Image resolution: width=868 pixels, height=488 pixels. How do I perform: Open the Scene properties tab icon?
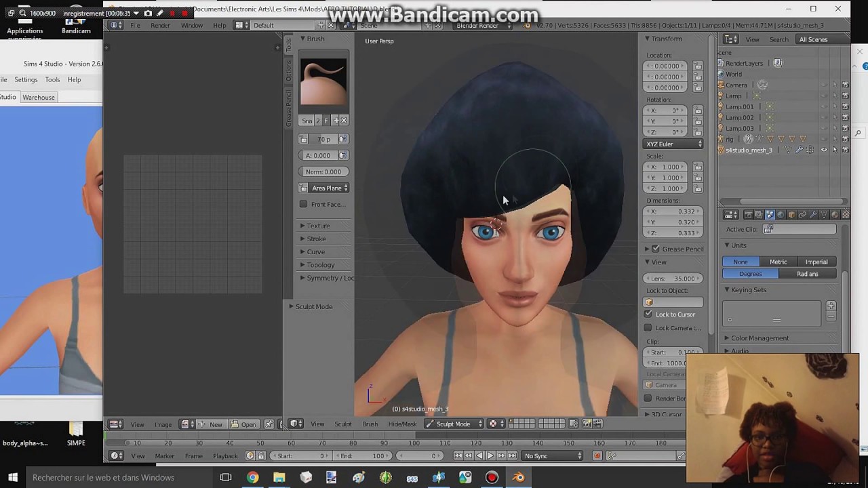[770, 215]
